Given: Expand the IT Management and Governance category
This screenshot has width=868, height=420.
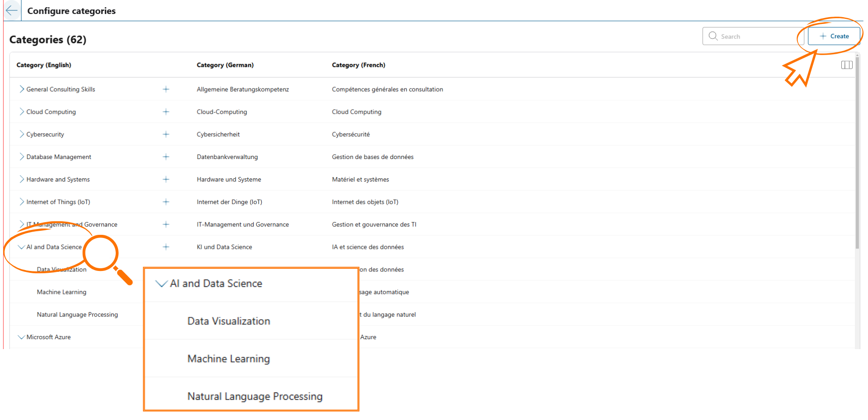Looking at the screenshot, I should coord(21,224).
